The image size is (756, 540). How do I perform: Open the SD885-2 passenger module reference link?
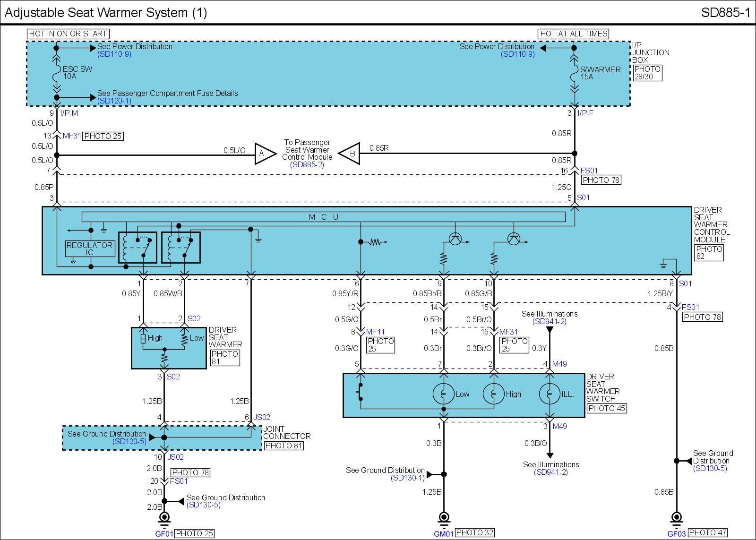click(x=307, y=164)
